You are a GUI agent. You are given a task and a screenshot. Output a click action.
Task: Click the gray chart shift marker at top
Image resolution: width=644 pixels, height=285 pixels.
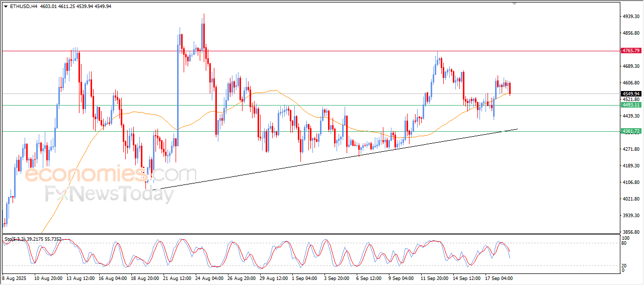click(514, 4)
